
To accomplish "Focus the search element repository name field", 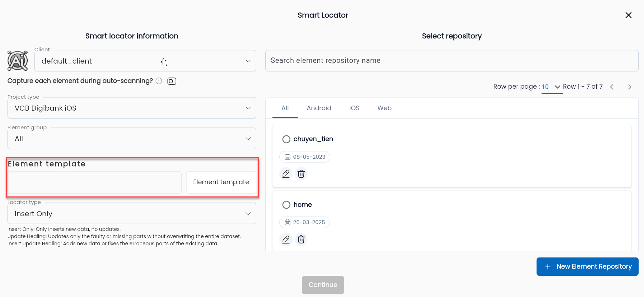I will tap(452, 61).
